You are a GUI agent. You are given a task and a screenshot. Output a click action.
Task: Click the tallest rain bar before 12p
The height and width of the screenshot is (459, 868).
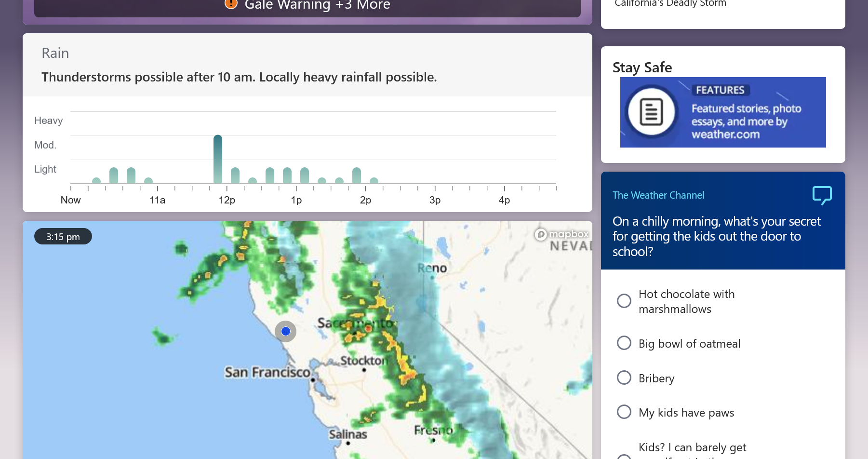click(218, 159)
